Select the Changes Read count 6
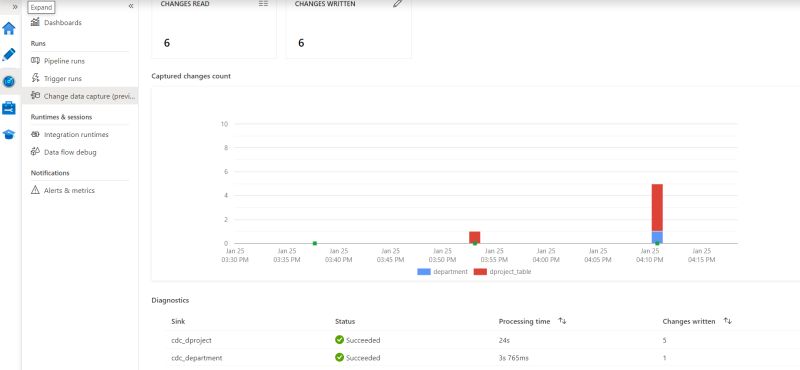800x370 pixels. (167, 43)
